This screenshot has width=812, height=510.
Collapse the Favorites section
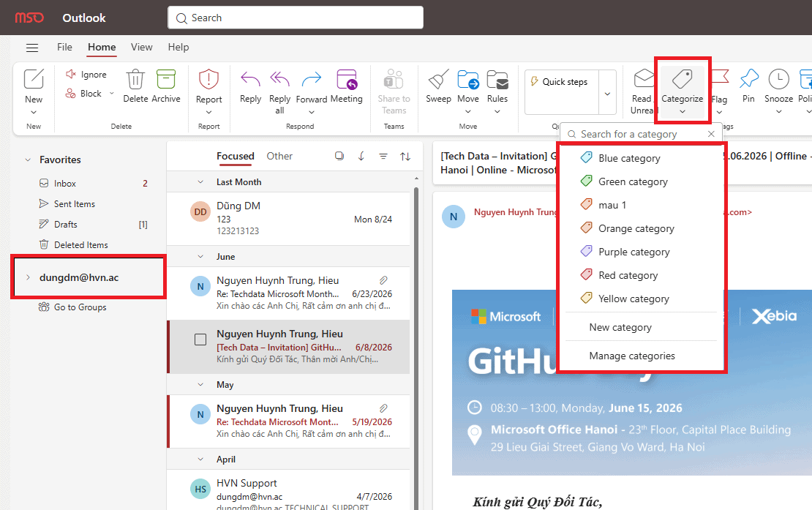point(28,160)
